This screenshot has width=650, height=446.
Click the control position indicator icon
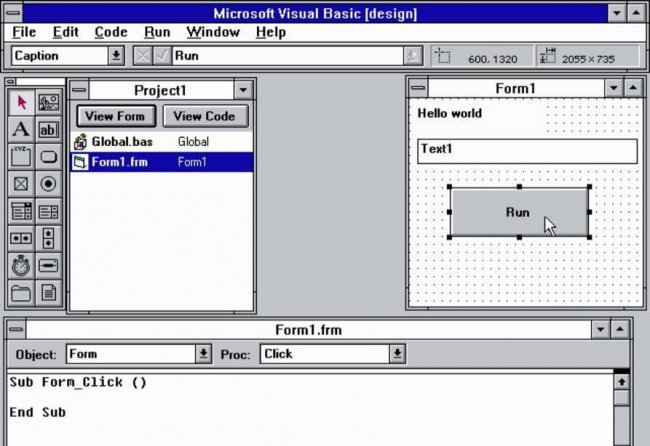tap(443, 56)
